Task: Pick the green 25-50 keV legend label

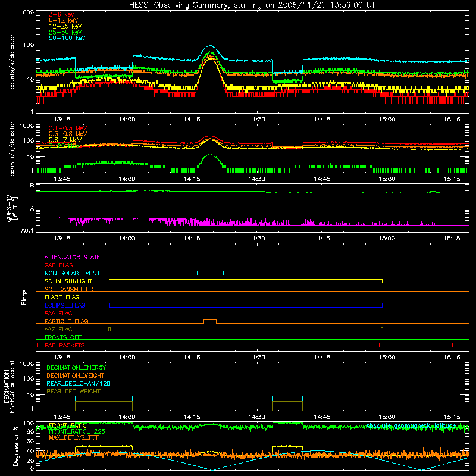Action: [x=65, y=32]
